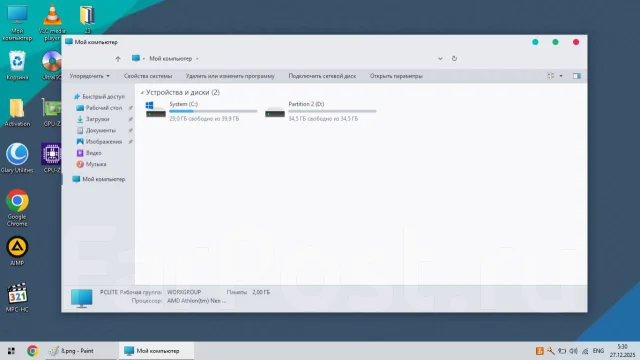Go up one folder level arrow
The width and height of the screenshot is (640, 360).
118,59
